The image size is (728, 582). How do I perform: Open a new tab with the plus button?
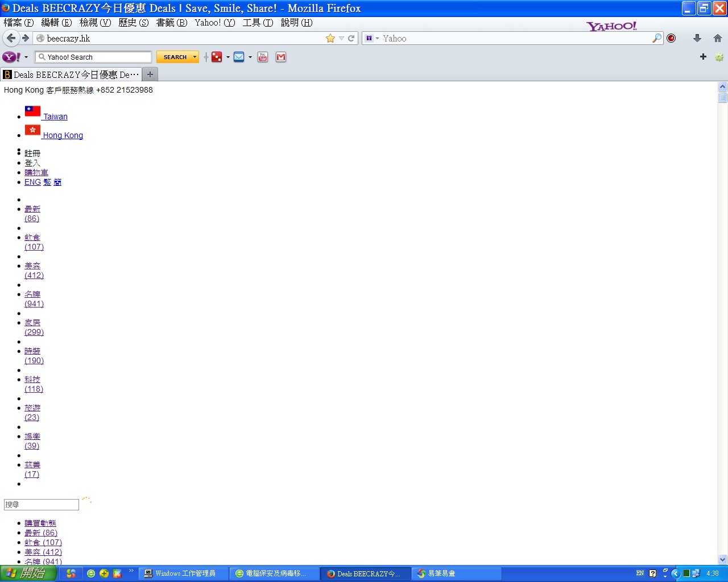coord(150,74)
